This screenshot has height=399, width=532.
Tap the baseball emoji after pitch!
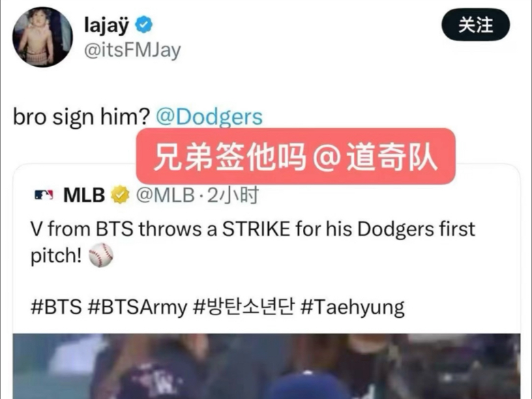click(101, 255)
